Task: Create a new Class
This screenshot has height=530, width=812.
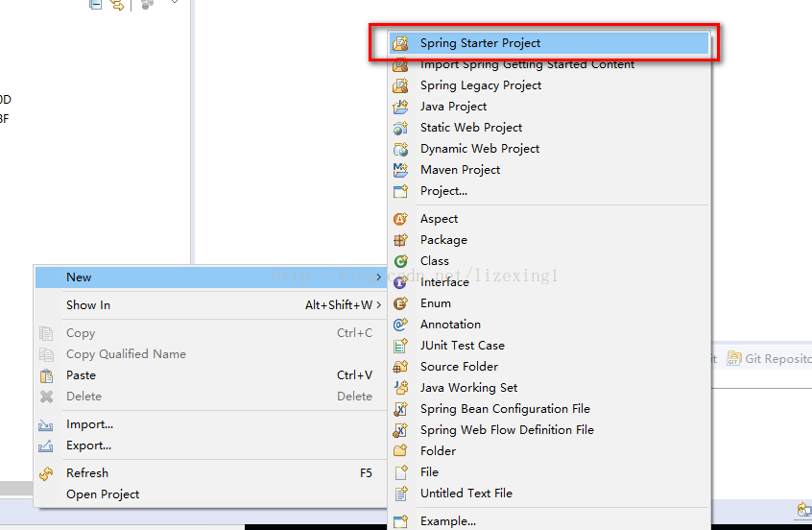Action: click(x=549, y=261)
